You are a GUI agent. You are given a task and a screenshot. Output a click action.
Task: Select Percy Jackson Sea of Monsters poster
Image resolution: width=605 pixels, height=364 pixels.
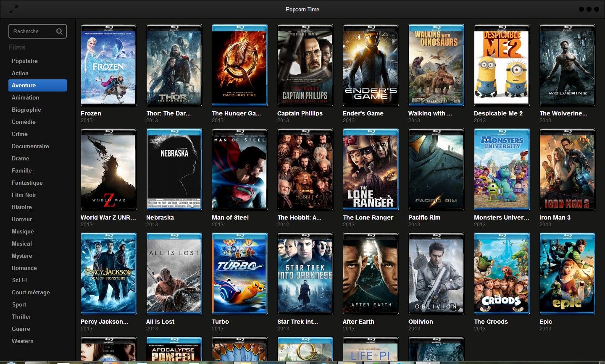point(108,273)
